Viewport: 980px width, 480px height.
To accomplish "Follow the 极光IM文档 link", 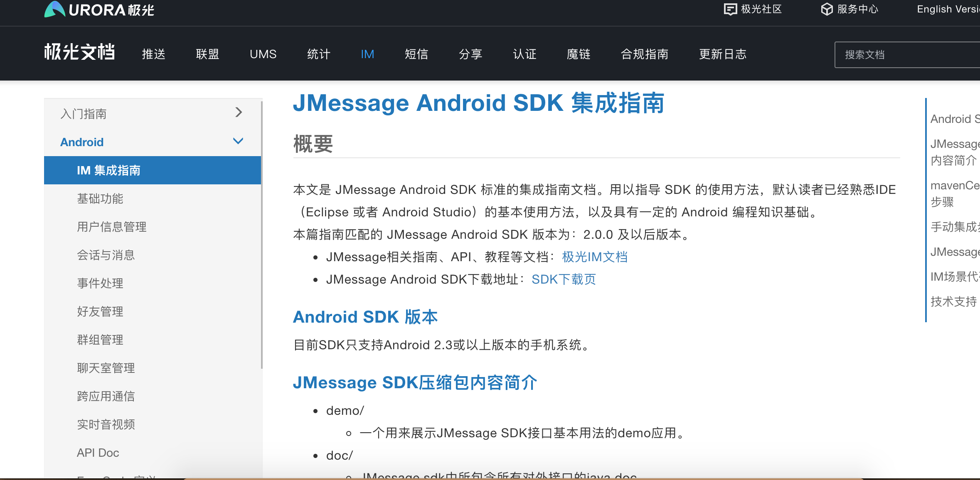I will point(595,257).
